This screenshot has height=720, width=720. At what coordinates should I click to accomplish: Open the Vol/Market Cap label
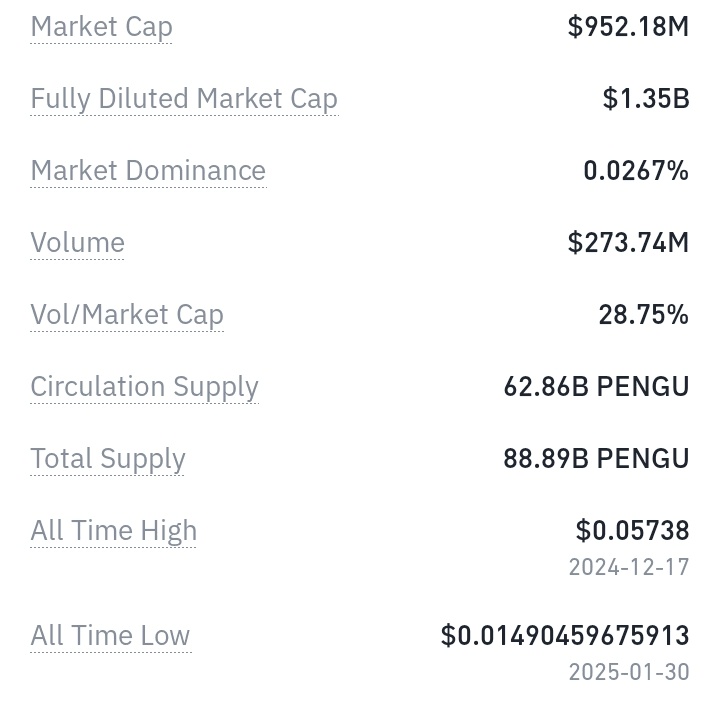(x=127, y=315)
